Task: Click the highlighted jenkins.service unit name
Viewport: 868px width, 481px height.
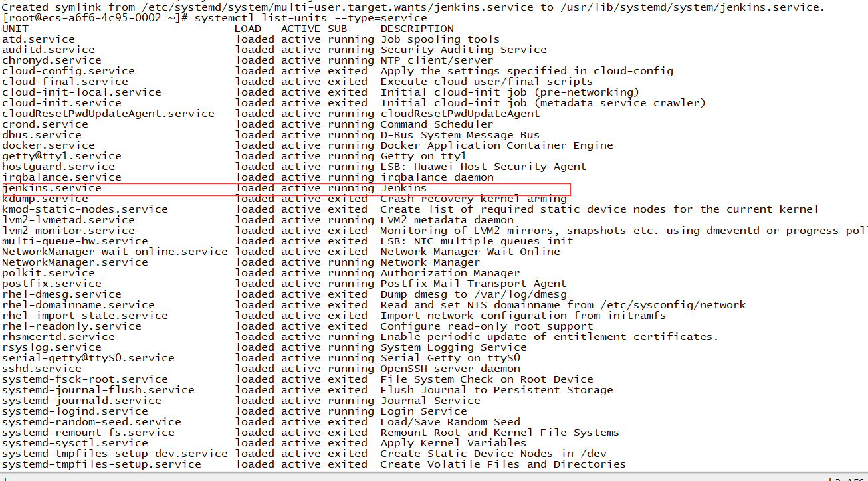Action: click(x=52, y=188)
